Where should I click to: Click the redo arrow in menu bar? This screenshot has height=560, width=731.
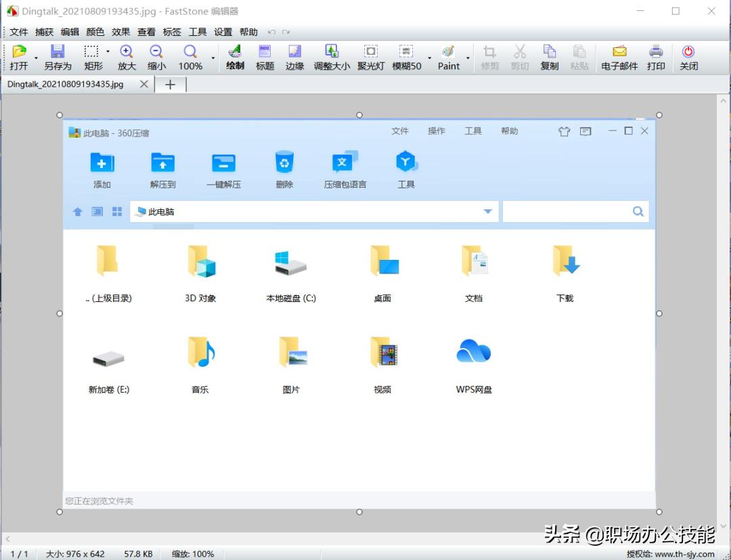point(286,33)
